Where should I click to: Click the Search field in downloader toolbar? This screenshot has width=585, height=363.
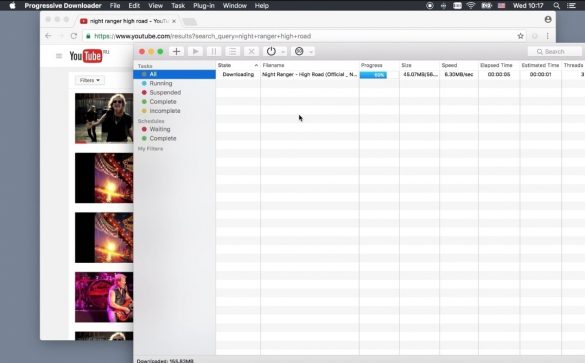[x=554, y=51]
